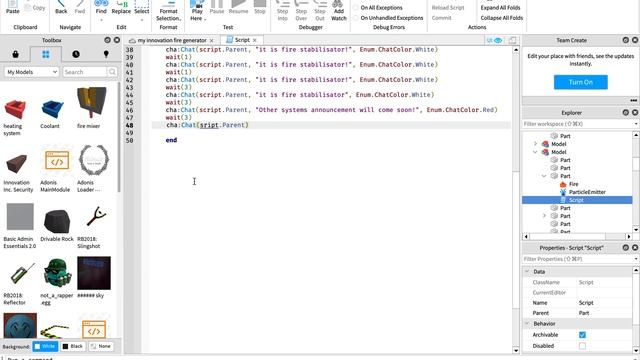Collapse the Behavior properties section
The image size is (640, 360).
tap(527, 323)
